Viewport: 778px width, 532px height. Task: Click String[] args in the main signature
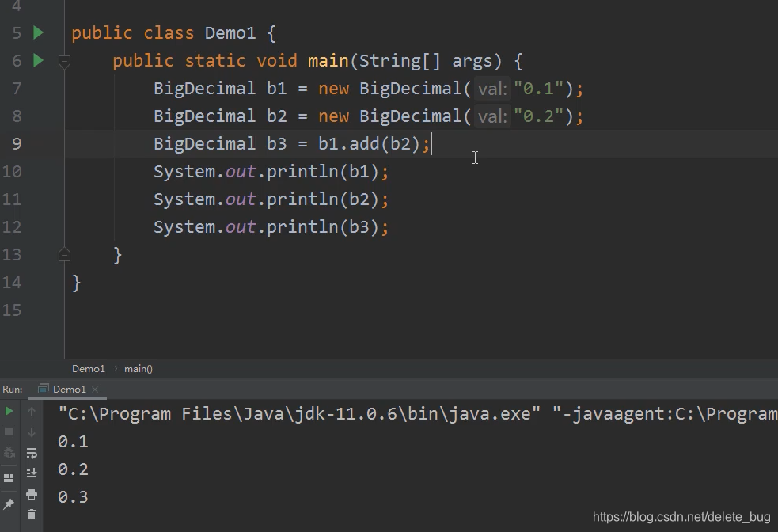pyautogui.click(x=426, y=61)
